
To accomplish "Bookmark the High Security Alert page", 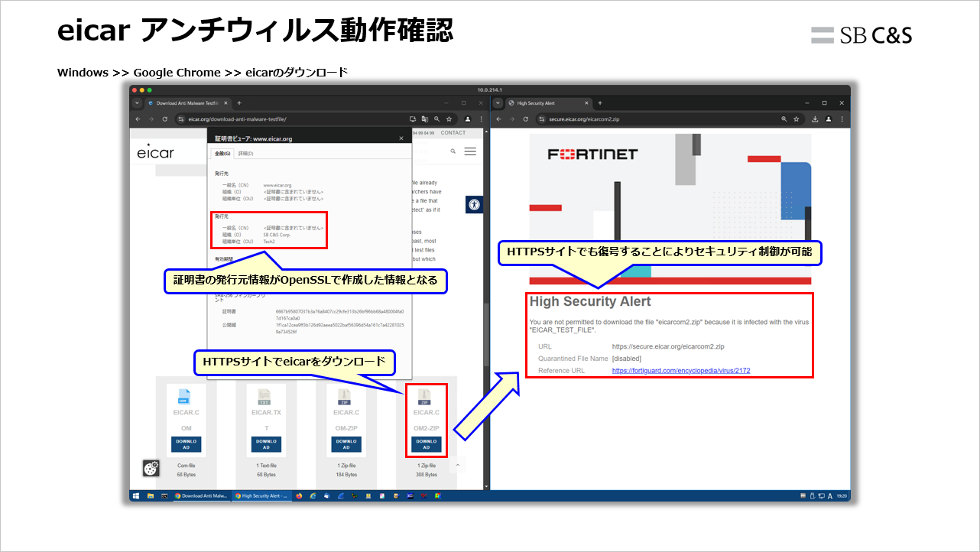I will (x=797, y=119).
